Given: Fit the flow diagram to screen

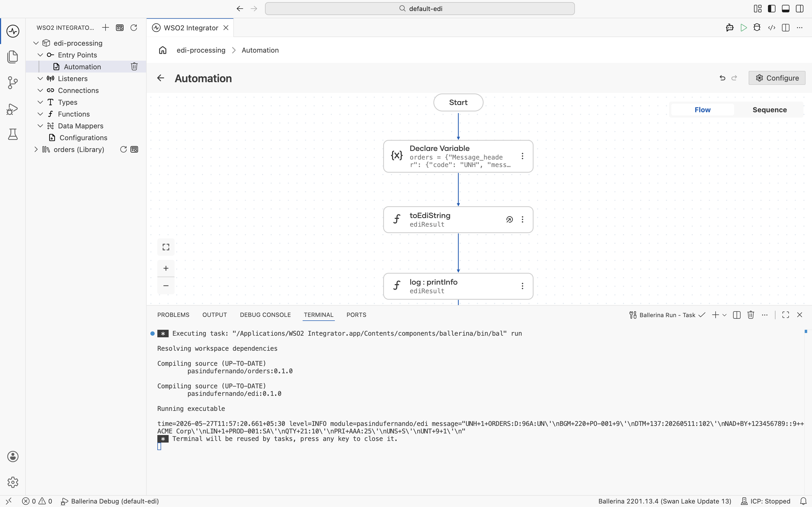Looking at the screenshot, I should (166, 247).
